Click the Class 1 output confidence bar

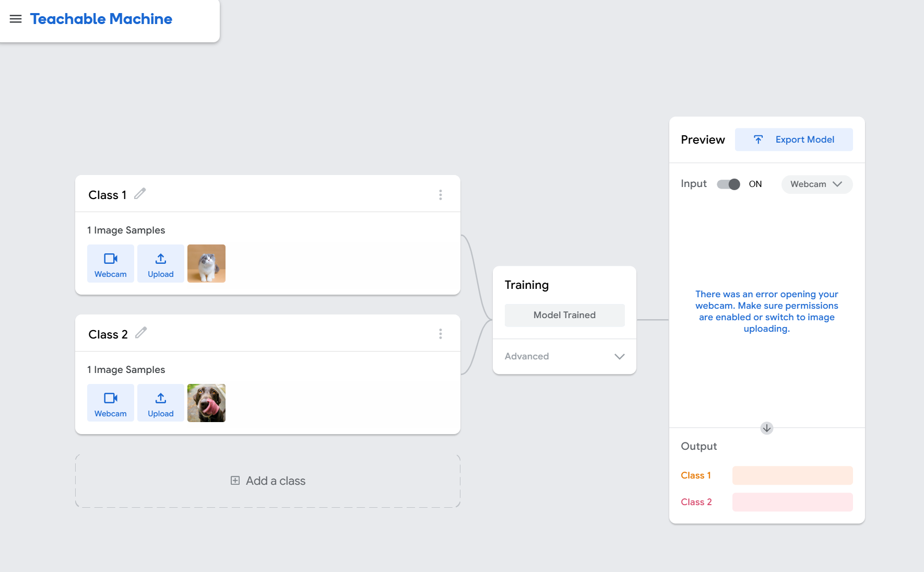pos(792,475)
